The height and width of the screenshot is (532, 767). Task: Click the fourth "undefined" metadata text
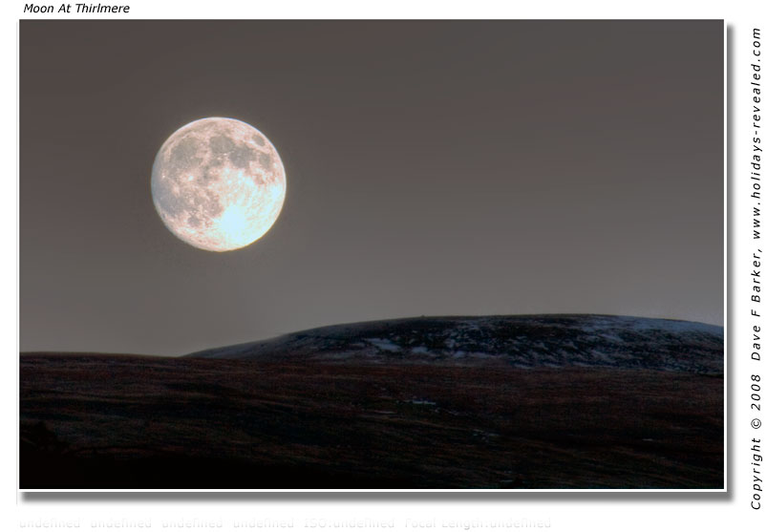point(264,523)
